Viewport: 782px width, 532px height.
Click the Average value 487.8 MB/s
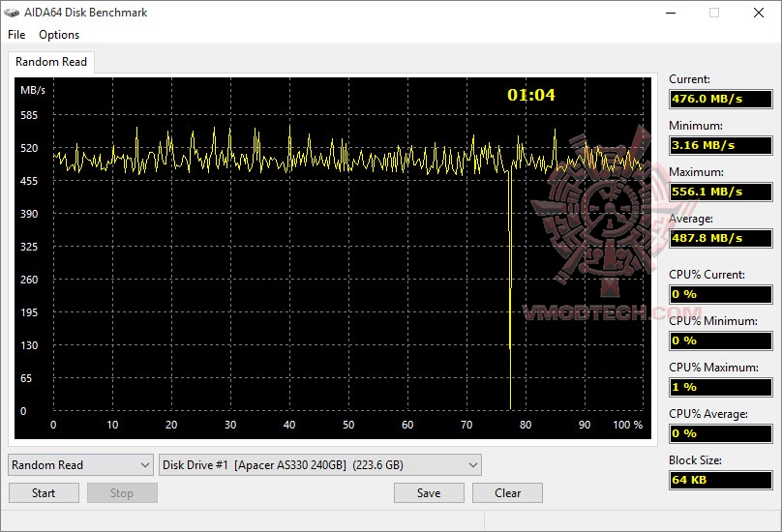(721, 238)
